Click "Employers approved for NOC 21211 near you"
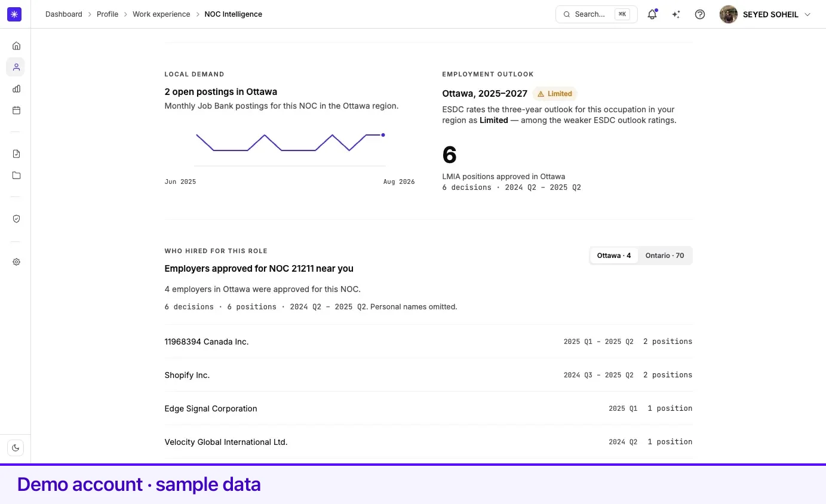 [x=259, y=269]
